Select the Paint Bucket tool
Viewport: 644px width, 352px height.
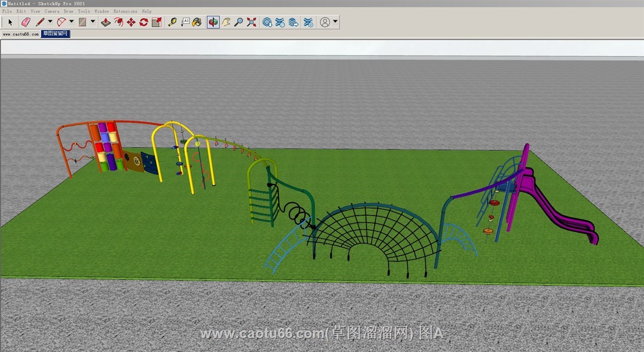pyautogui.click(x=197, y=22)
